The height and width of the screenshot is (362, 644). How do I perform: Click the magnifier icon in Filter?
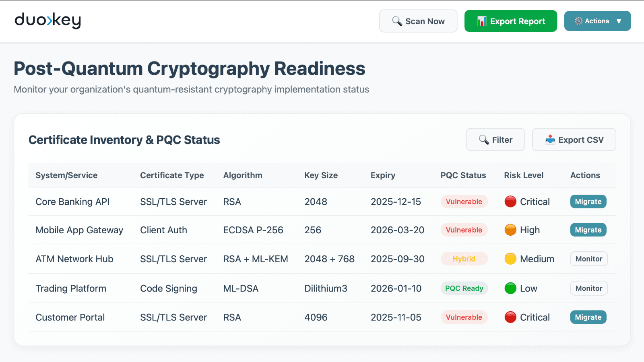483,140
